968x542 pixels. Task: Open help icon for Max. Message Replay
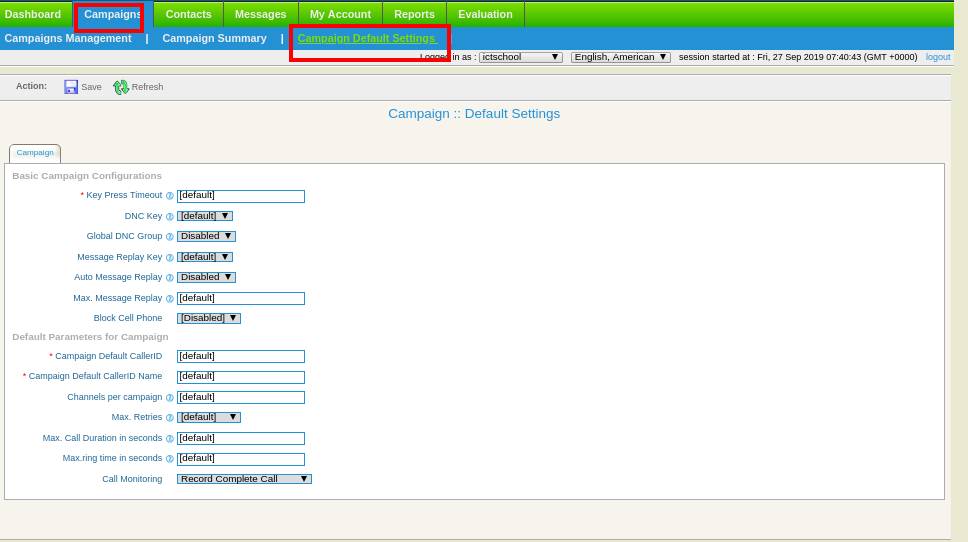[170, 299]
